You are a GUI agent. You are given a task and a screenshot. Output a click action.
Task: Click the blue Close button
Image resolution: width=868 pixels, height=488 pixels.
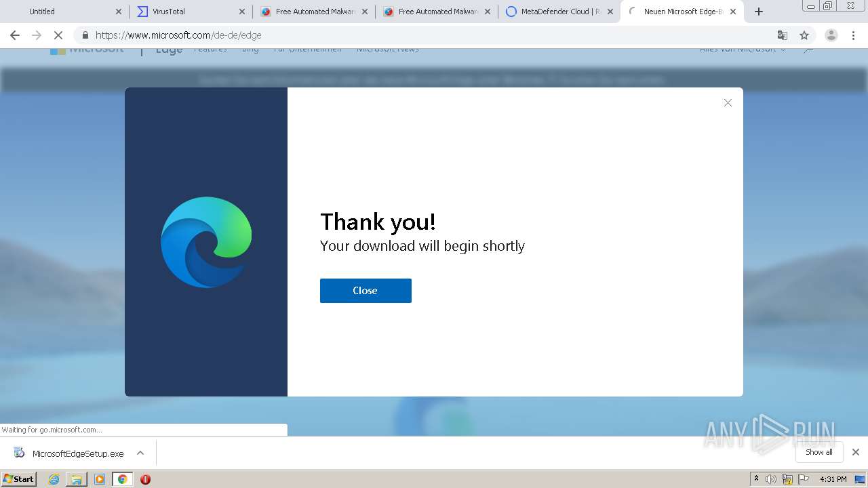click(366, 291)
